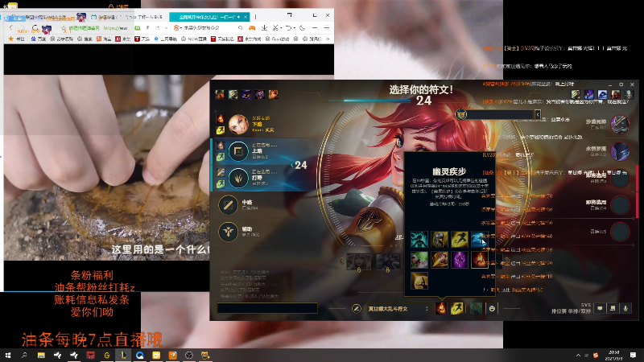Choose the Flash spell in the spell picker grid

[x=459, y=239]
